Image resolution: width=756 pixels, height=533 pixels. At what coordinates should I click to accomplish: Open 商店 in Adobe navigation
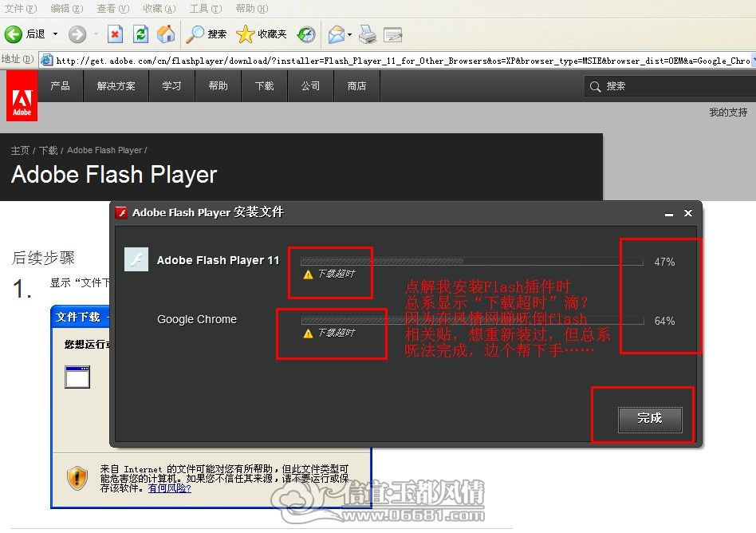tap(356, 86)
